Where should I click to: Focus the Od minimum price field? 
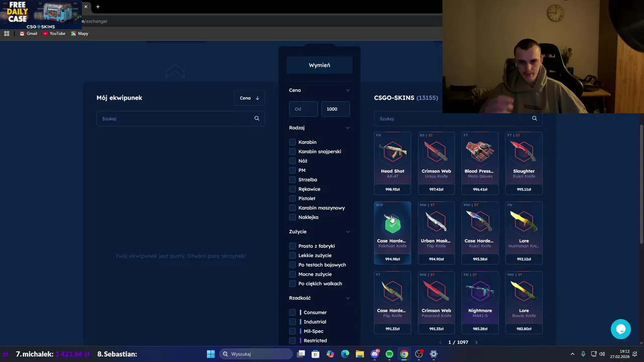pos(303,109)
